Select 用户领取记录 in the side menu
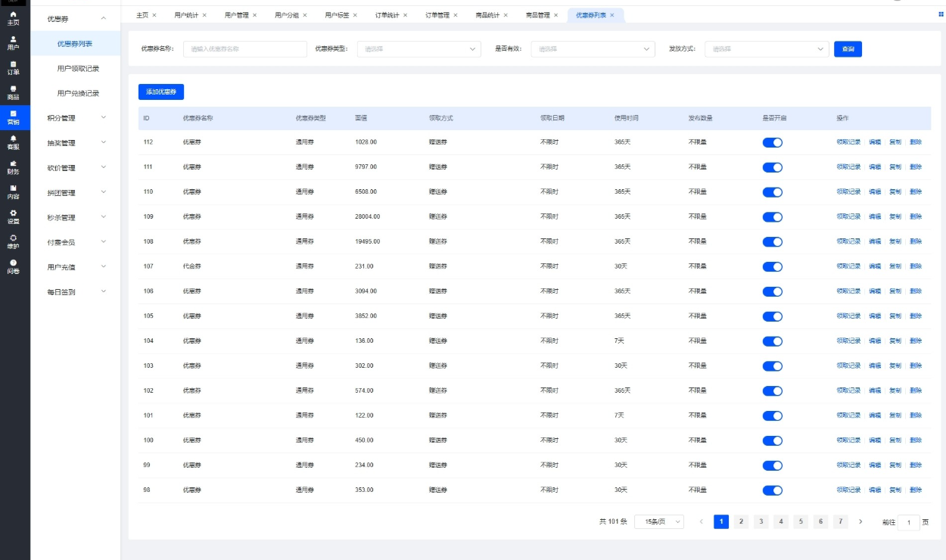The width and height of the screenshot is (946, 560). [78, 69]
